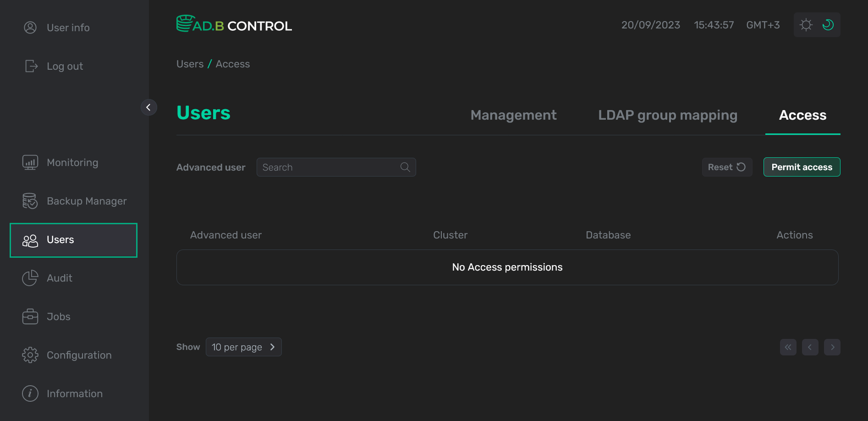Collapse the left sidebar panel

[x=148, y=107]
